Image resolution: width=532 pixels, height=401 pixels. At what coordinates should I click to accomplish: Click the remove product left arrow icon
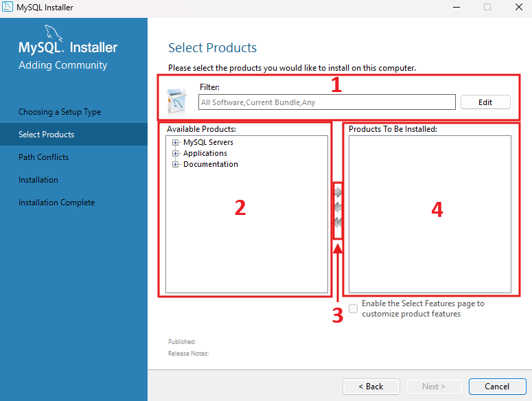click(338, 207)
